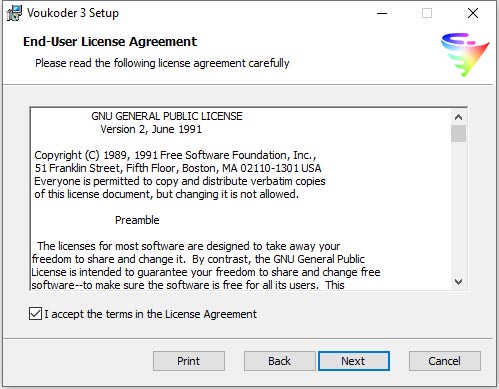Proceed with the Next button
This screenshot has height=389, width=499.
click(354, 361)
